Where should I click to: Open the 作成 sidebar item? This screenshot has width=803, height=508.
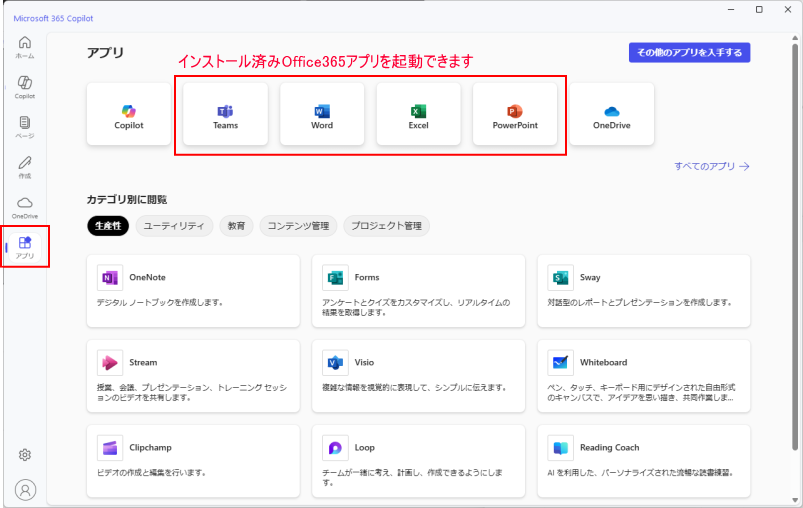coord(25,166)
